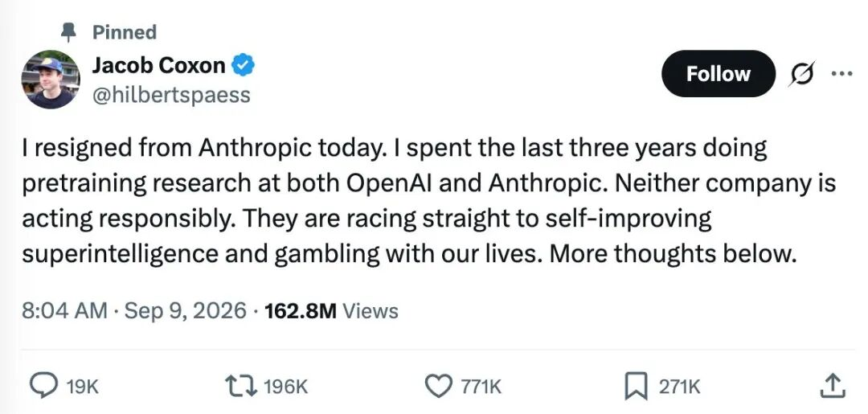Click the Jacob Coxon display name
The height and width of the screenshot is (414, 868).
(158, 66)
